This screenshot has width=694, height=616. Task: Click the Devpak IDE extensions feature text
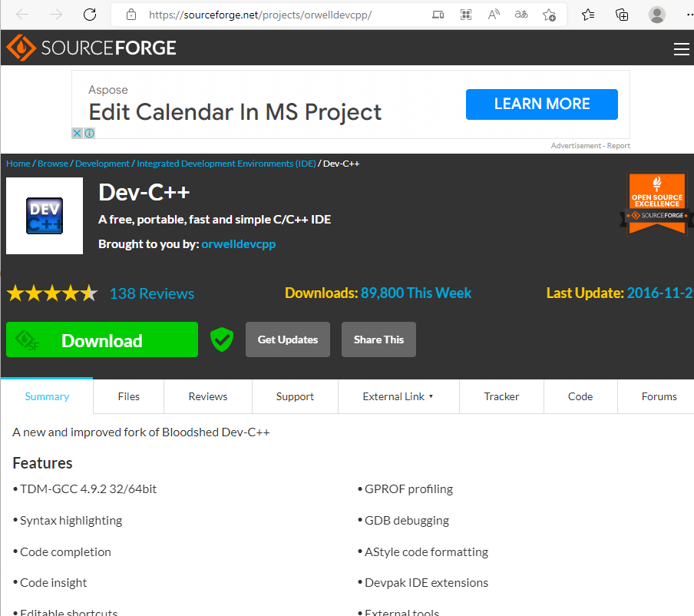point(426,583)
